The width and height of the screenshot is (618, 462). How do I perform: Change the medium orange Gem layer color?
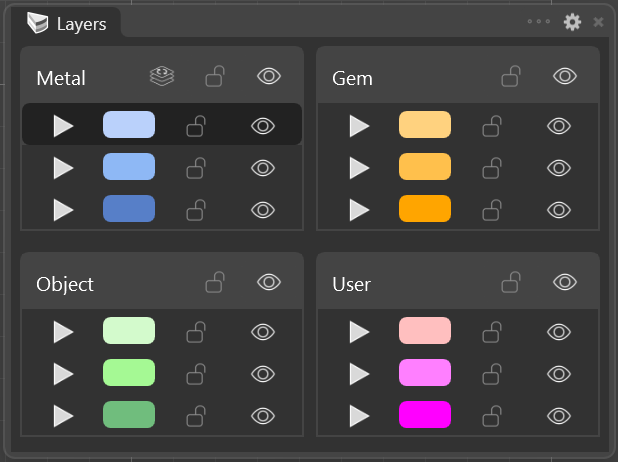425,166
